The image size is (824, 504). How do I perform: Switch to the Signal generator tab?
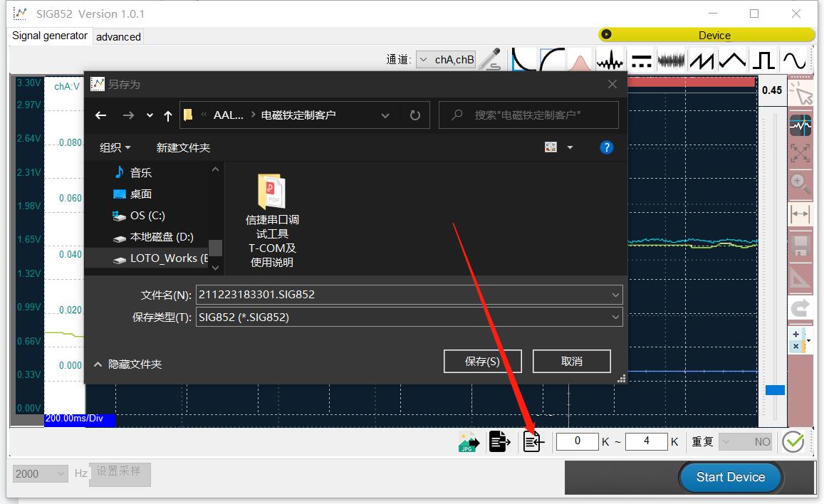[x=50, y=36]
